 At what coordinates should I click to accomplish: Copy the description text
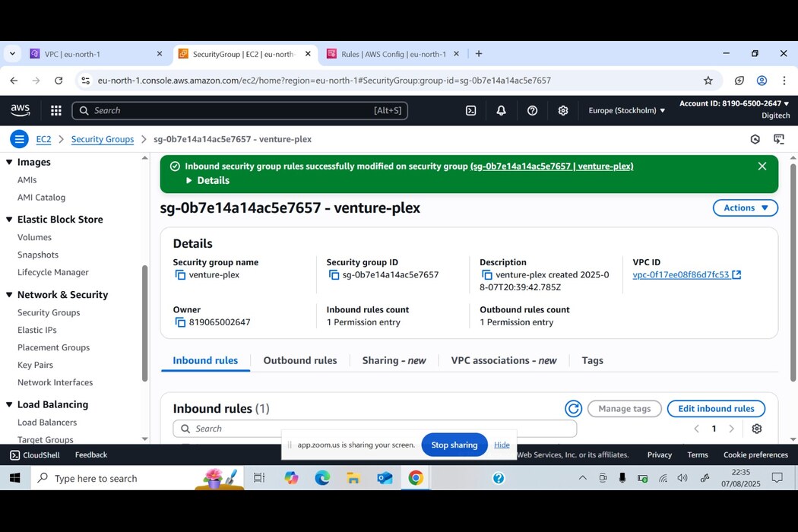click(487, 275)
